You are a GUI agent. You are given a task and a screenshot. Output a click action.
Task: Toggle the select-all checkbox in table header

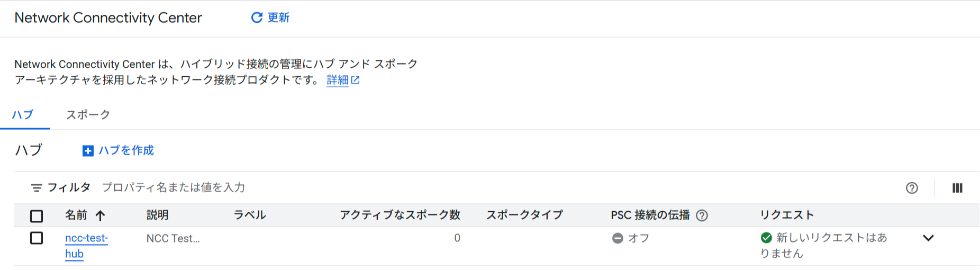click(37, 216)
